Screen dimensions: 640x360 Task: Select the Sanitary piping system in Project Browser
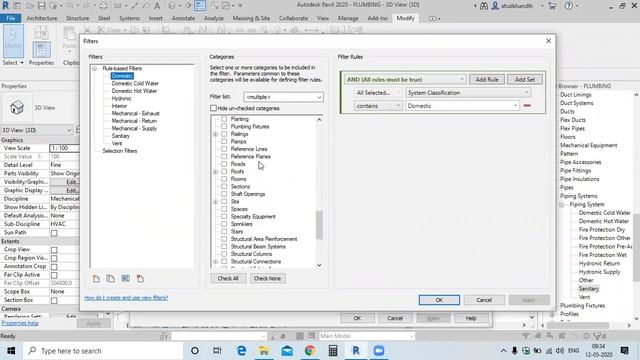click(589, 289)
